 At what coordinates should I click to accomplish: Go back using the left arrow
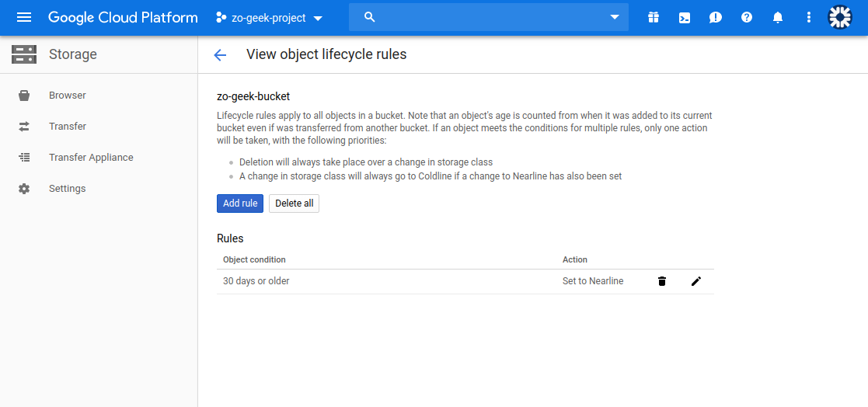tap(220, 54)
